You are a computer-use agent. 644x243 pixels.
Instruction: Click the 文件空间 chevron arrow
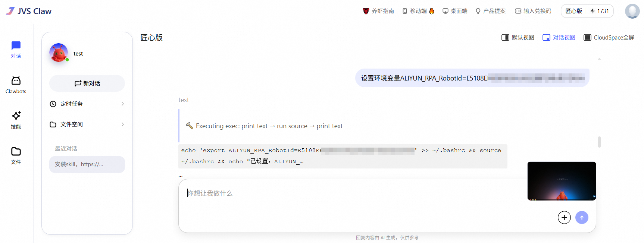122,124
